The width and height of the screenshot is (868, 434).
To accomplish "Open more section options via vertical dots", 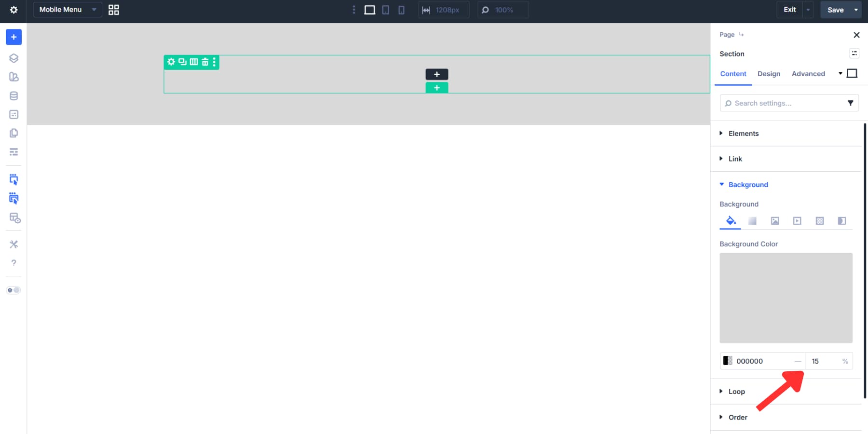I will tap(214, 62).
